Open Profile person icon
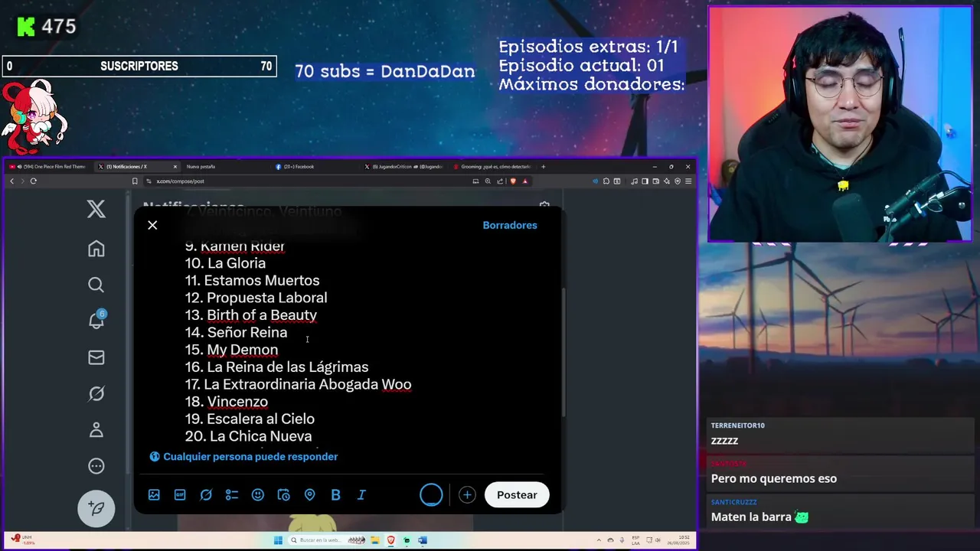This screenshot has width=980, height=551. tap(96, 430)
